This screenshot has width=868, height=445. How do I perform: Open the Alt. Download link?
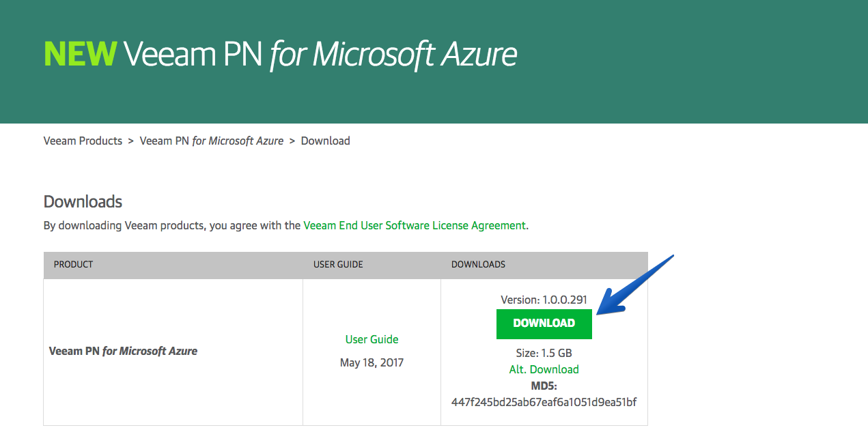[x=544, y=369]
